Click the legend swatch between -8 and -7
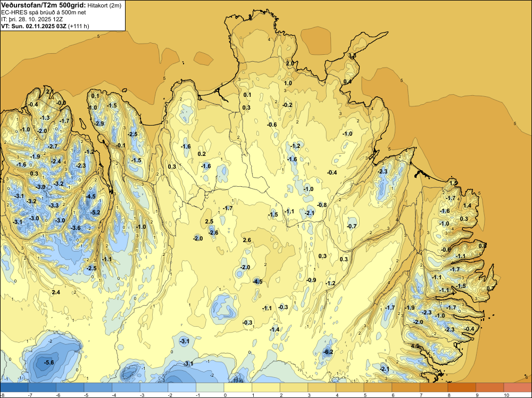This screenshot has height=398, width=532. 14,387
